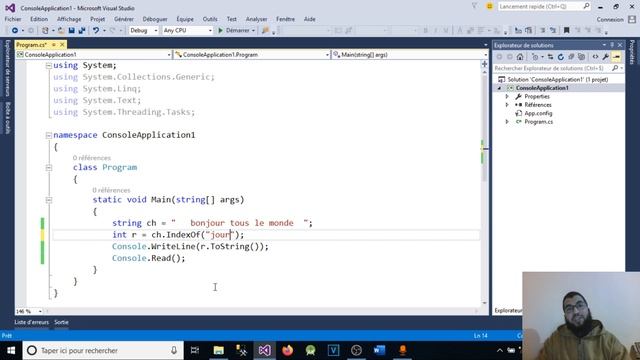
Task: Click the Windows Start button
Action: click(11, 350)
